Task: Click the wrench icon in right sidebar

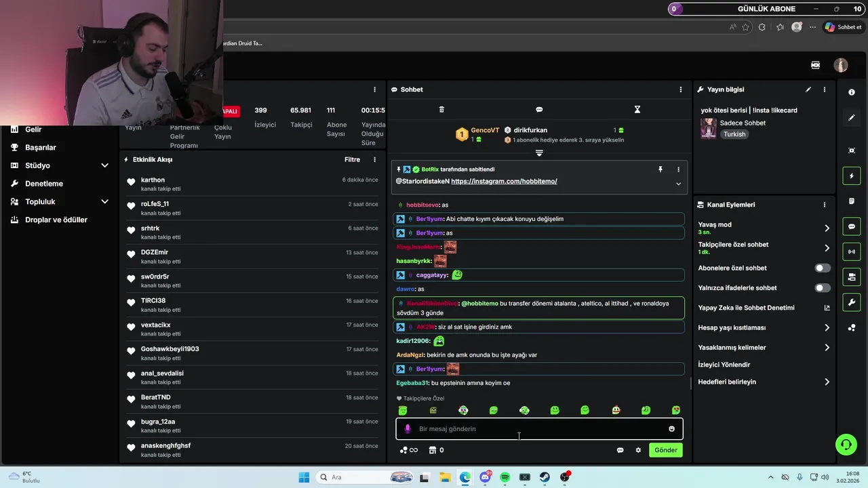Action: (x=852, y=302)
